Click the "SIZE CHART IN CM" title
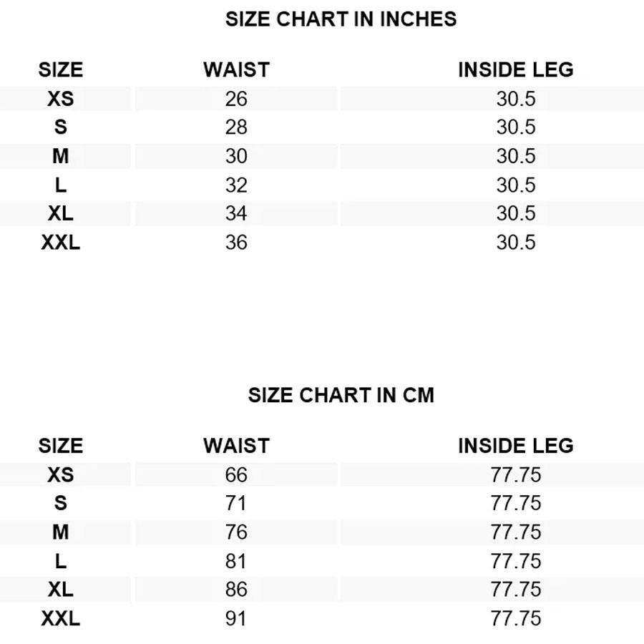Viewport: 644px width, 644px height. 341,395
